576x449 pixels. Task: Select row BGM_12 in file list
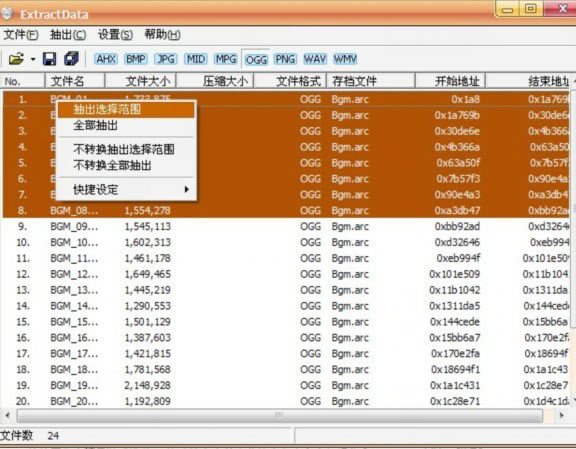tap(287, 274)
